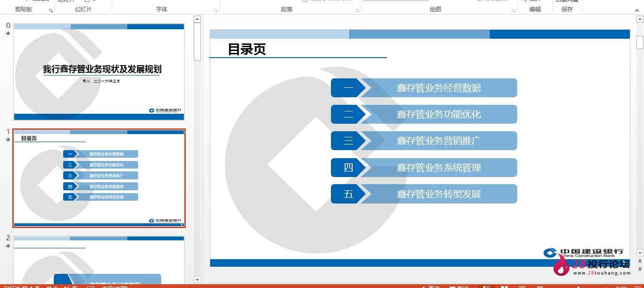The height and width of the screenshot is (288, 644).
Task: Click 鑫存管业务经营数据 in the main slide
Action: tap(438, 88)
